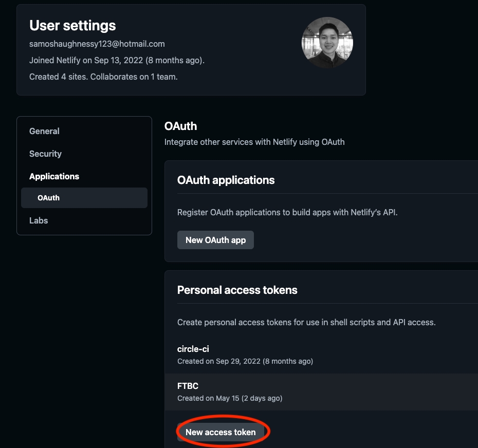
Task: Click the circle-ci creation date text
Action: pyautogui.click(x=245, y=361)
